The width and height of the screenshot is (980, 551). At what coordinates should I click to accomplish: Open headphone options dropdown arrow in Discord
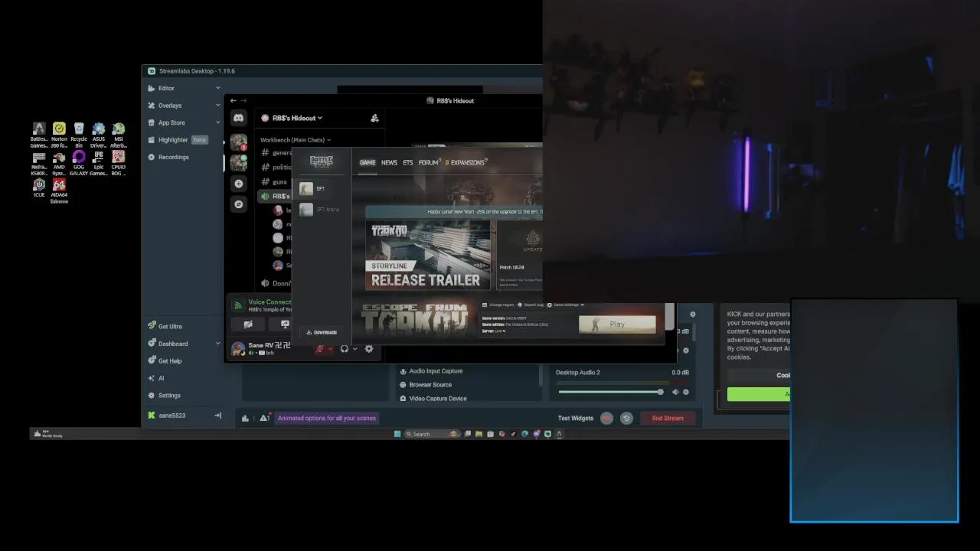click(354, 349)
